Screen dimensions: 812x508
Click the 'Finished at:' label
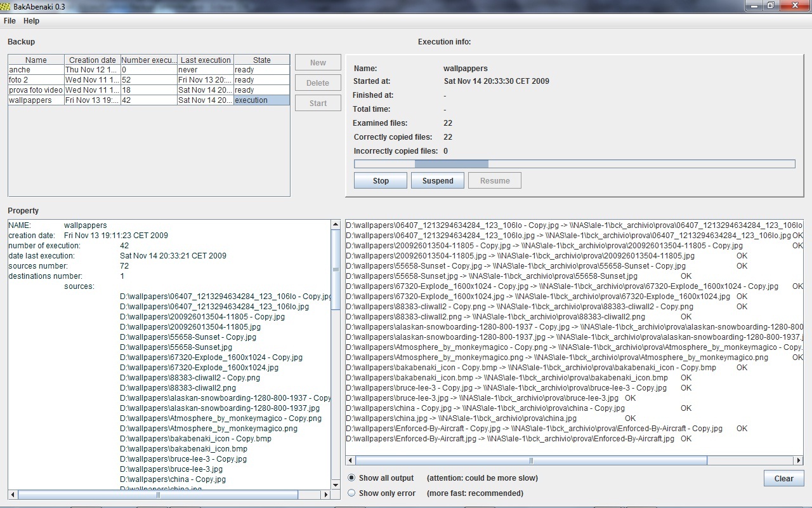(x=373, y=95)
